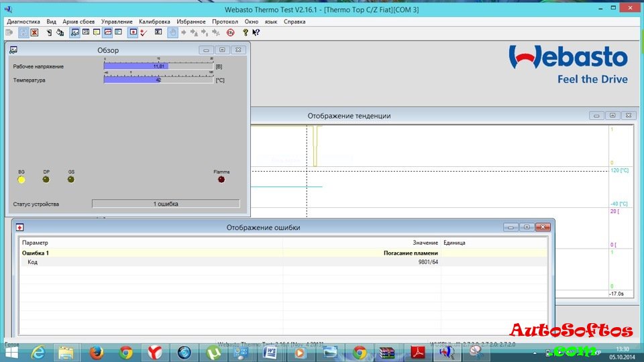The width and height of the screenshot is (644, 362).
Task: Click the numeric display toolbar icon
Action: click(x=86, y=32)
